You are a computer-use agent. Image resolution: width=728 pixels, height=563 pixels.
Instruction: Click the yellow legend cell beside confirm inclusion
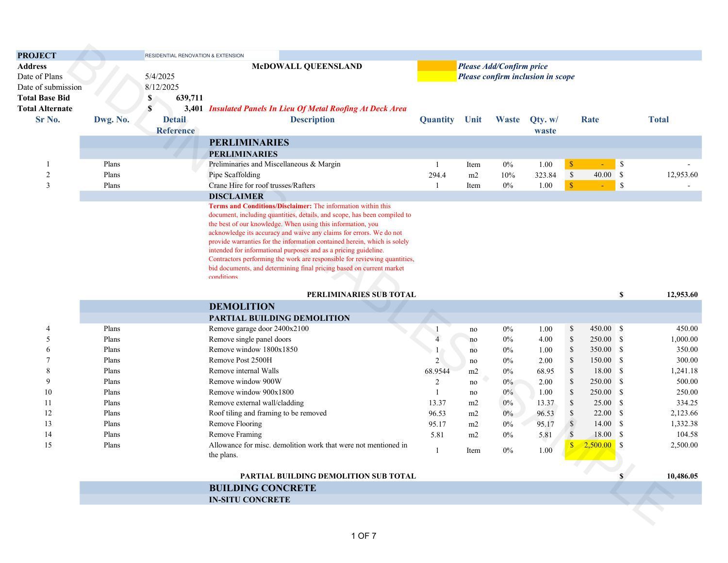(437, 76)
